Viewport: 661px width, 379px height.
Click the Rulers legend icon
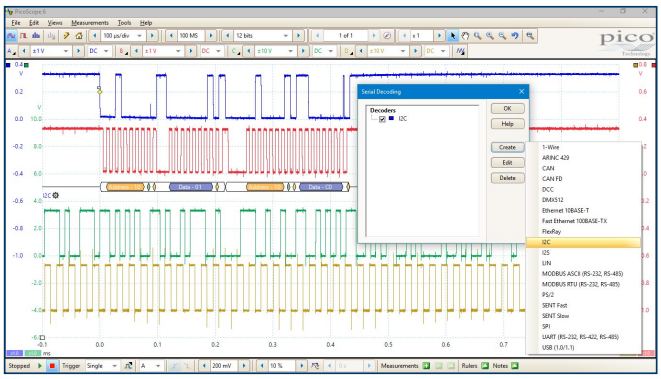point(485,366)
